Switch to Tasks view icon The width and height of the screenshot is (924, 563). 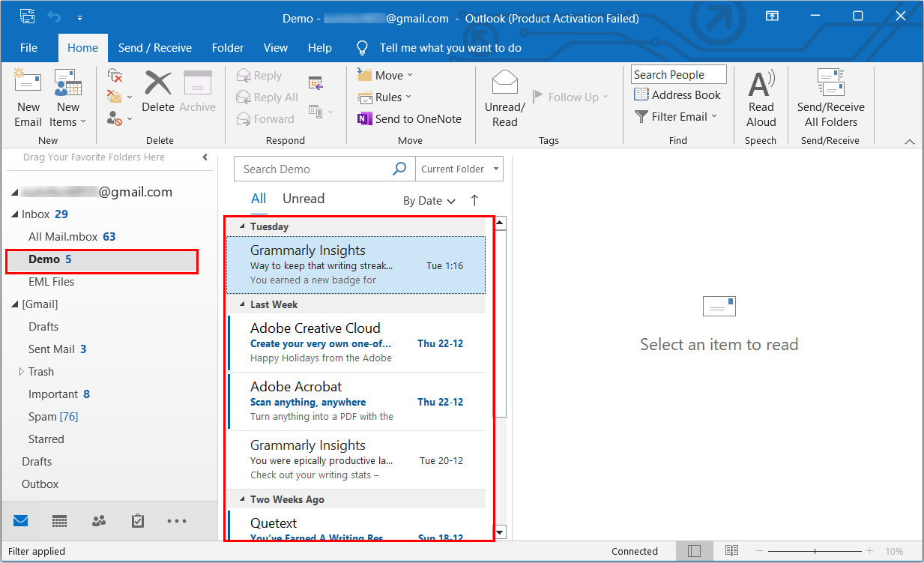pos(138,521)
